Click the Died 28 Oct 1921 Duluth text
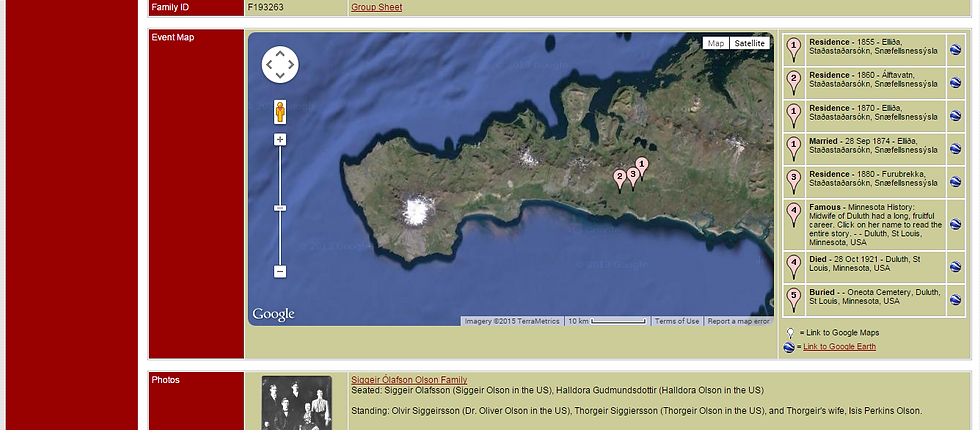 (864, 263)
